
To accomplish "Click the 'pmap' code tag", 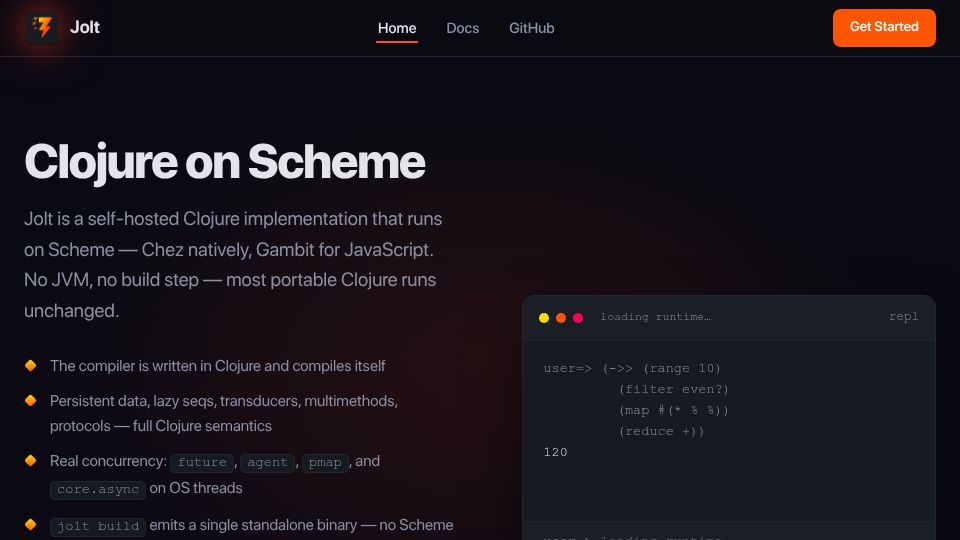I will [324, 462].
